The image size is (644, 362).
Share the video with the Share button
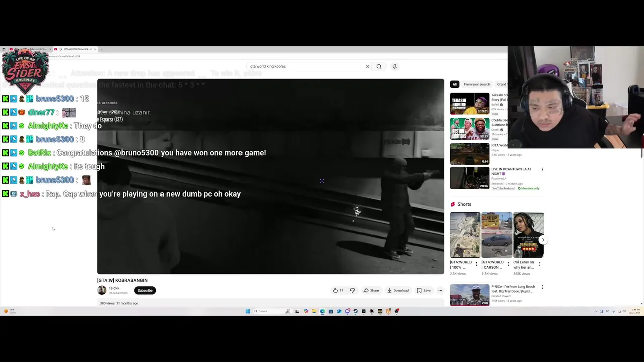click(371, 290)
